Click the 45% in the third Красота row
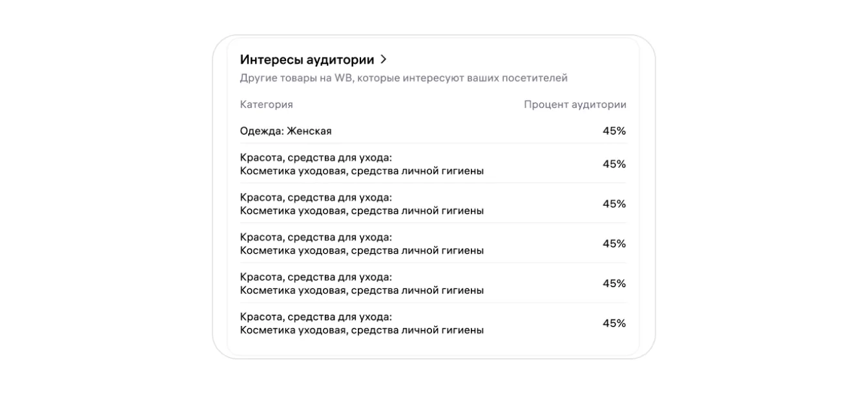Viewport: 868px width, 395px height. [614, 244]
